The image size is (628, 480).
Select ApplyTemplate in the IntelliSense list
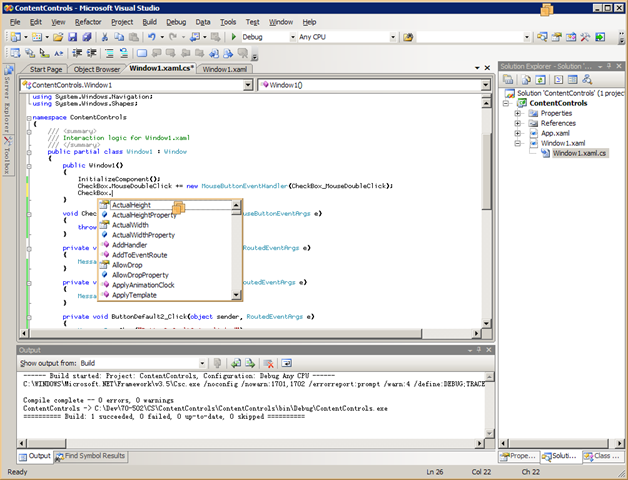click(x=134, y=295)
